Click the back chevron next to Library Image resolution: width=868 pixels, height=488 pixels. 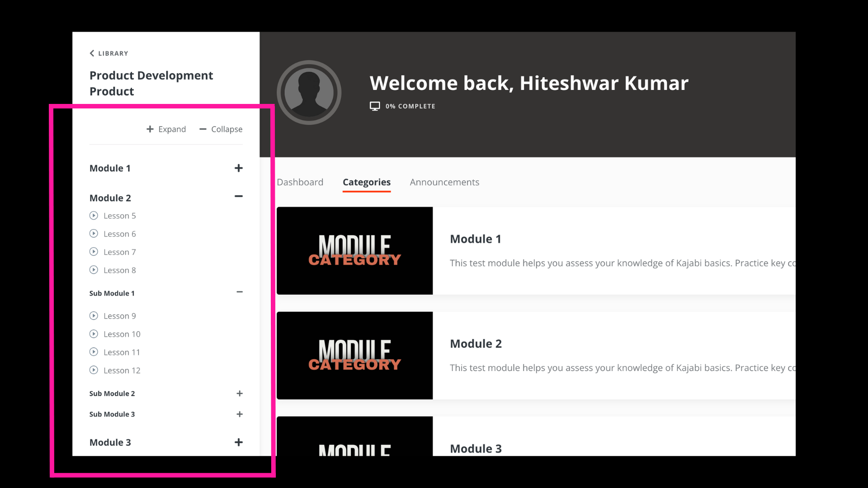click(x=92, y=53)
